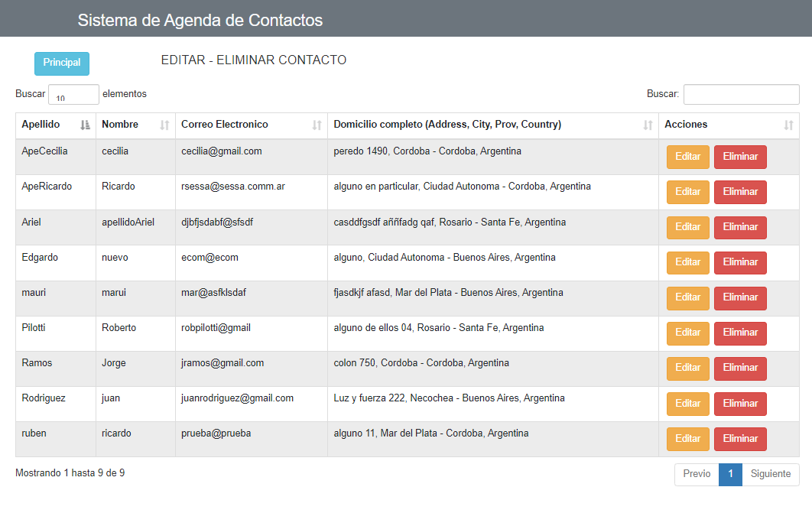Edit the mauri contact

tap(687, 297)
